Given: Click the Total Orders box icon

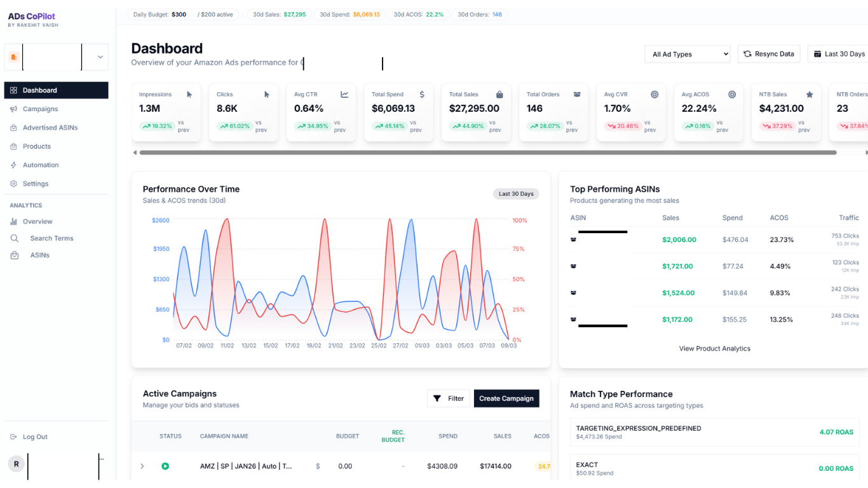Looking at the screenshot, I should pyautogui.click(x=577, y=94).
